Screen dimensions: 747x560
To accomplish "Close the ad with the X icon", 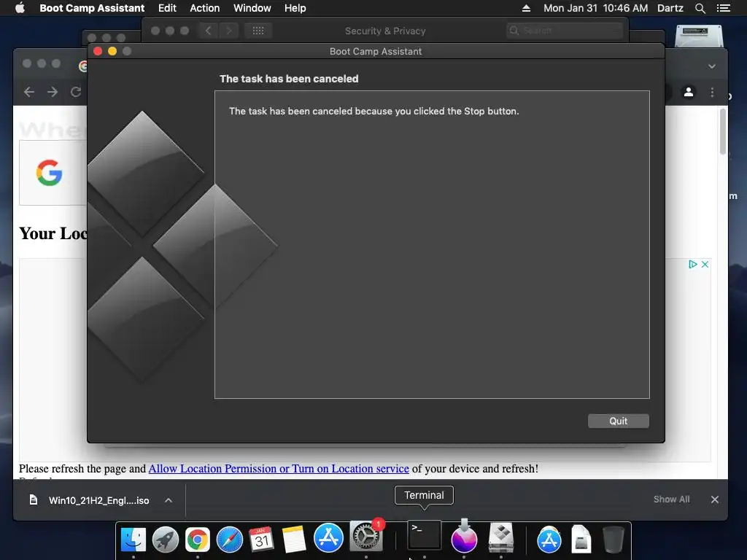I will point(705,264).
